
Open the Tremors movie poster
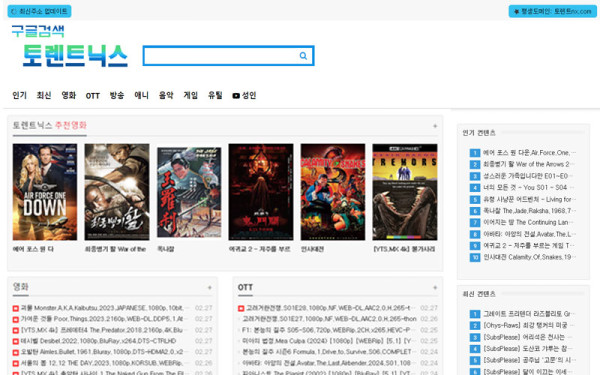pyautogui.click(x=405, y=192)
